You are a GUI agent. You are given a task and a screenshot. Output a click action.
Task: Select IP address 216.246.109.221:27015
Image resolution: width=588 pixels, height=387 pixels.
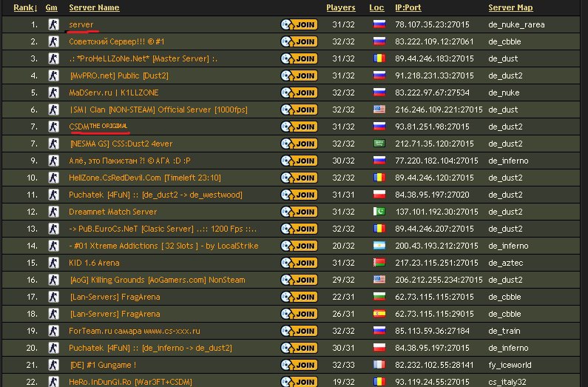(x=439, y=110)
